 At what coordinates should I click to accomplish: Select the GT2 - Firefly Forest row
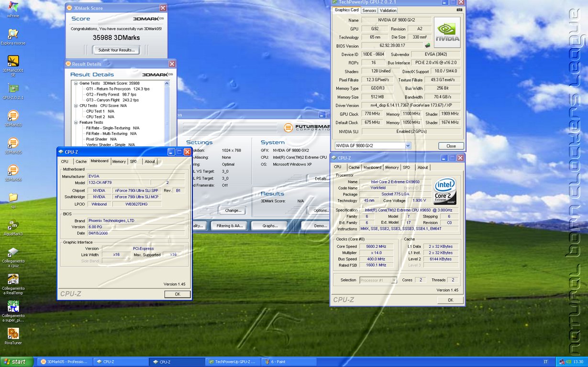pos(111,95)
